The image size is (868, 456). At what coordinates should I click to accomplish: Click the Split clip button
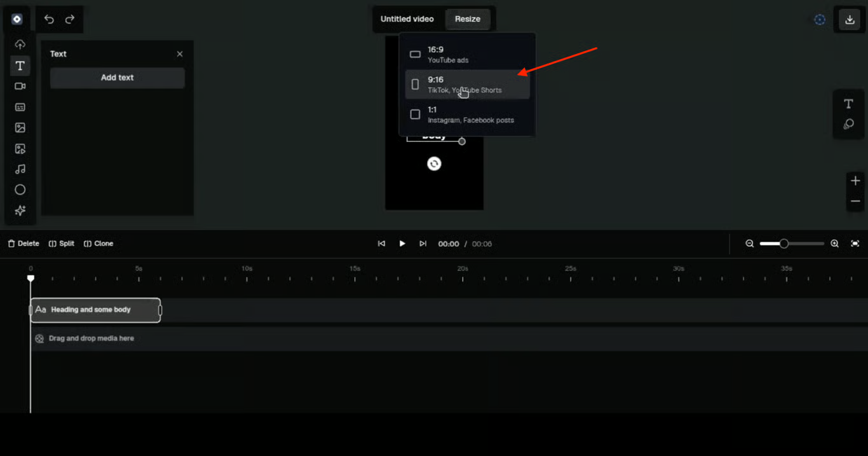[62, 244]
